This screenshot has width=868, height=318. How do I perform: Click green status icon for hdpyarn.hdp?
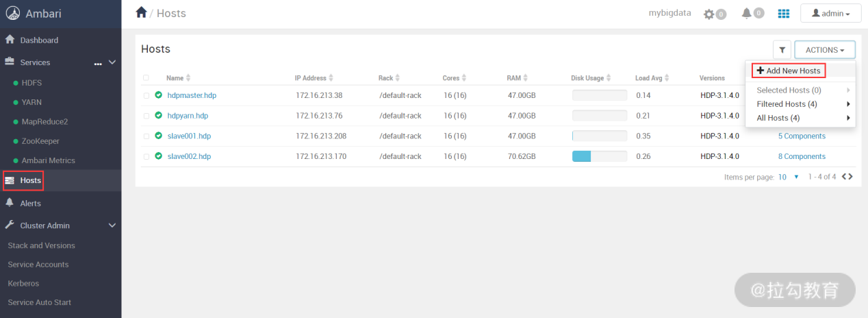(159, 116)
